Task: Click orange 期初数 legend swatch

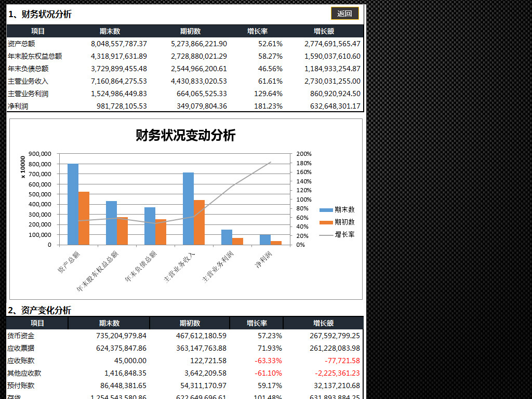Action: click(326, 222)
